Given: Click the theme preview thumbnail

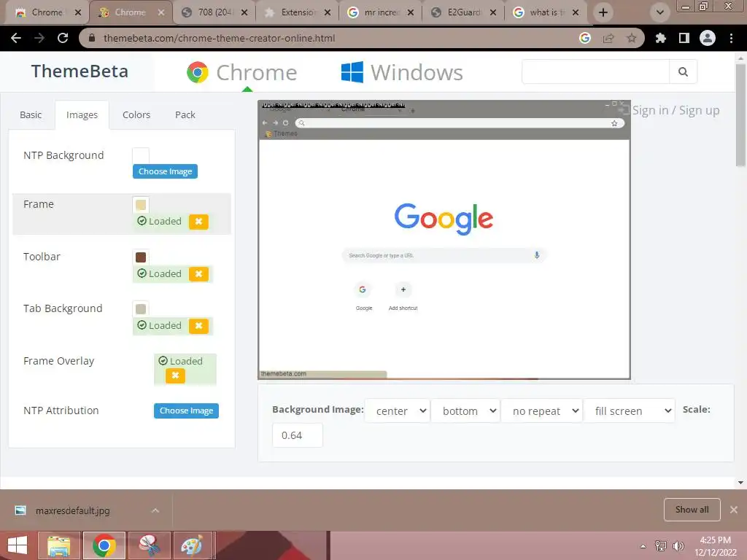Looking at the screenshot, I should [444, 239].
